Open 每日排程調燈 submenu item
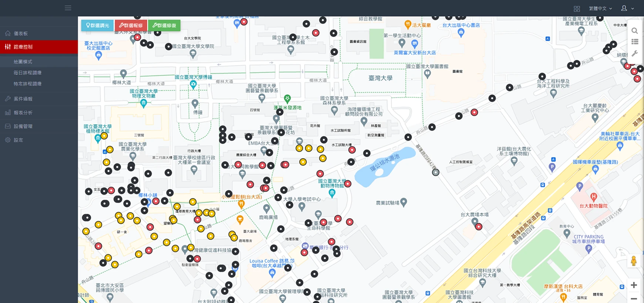 pos(27,73)
